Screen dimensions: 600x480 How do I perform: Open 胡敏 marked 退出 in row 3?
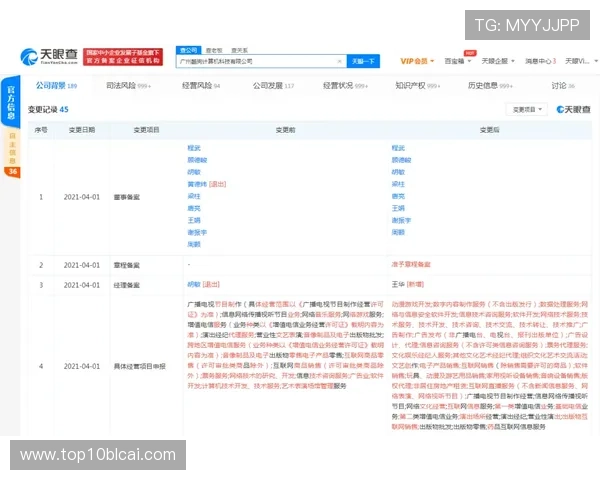pyautogui.click(x=203, y=284)
